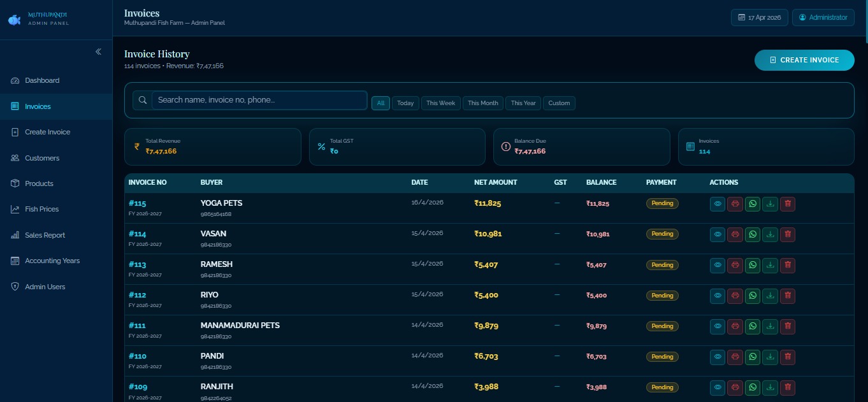Print the RAMESH invoice
This screenshot has width=868, height=402.
735,265
